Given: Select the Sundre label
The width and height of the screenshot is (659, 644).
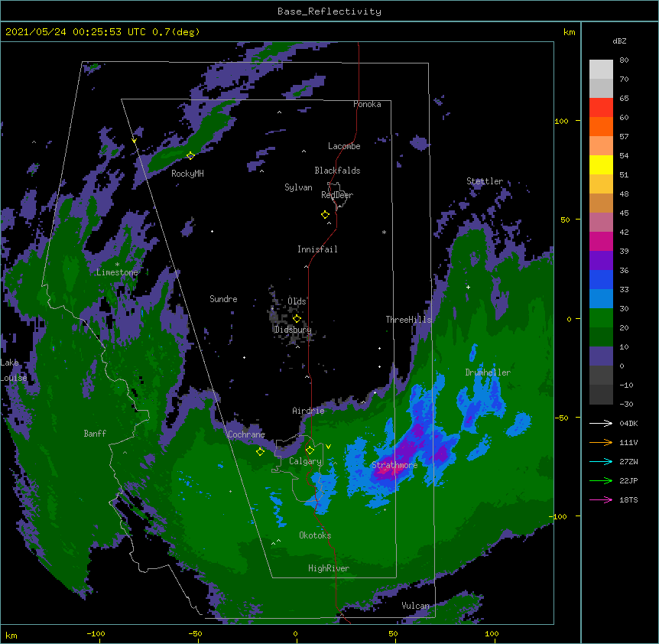Looking at the screenshot, I should click(x=223, y=299).
